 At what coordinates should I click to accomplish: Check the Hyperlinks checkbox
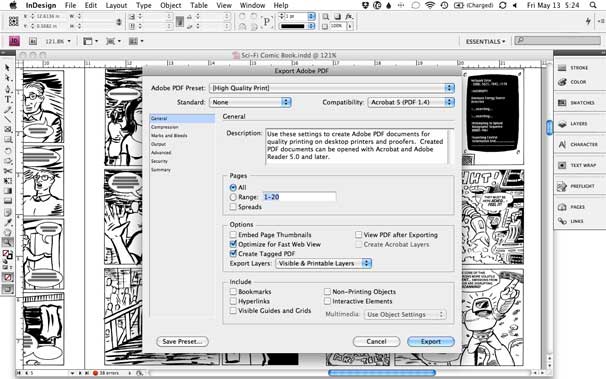tap(233, 301)
